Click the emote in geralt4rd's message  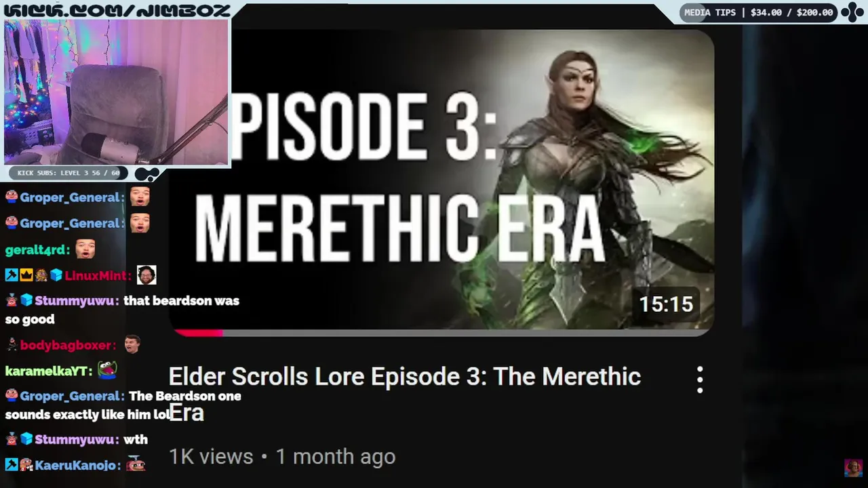pyautogui.click(x=85, y=249)
